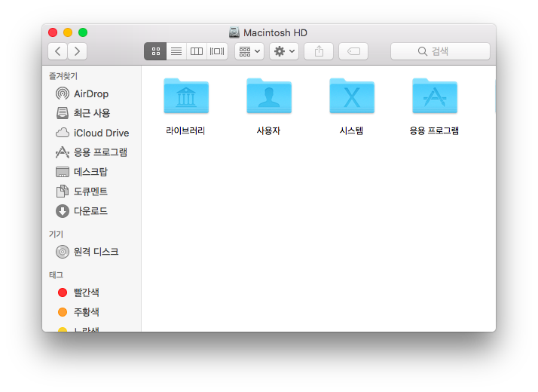This screenshot has width=538, height=392.
Task: Minimize the window with yellow button
Action: (x=68, y=32)
